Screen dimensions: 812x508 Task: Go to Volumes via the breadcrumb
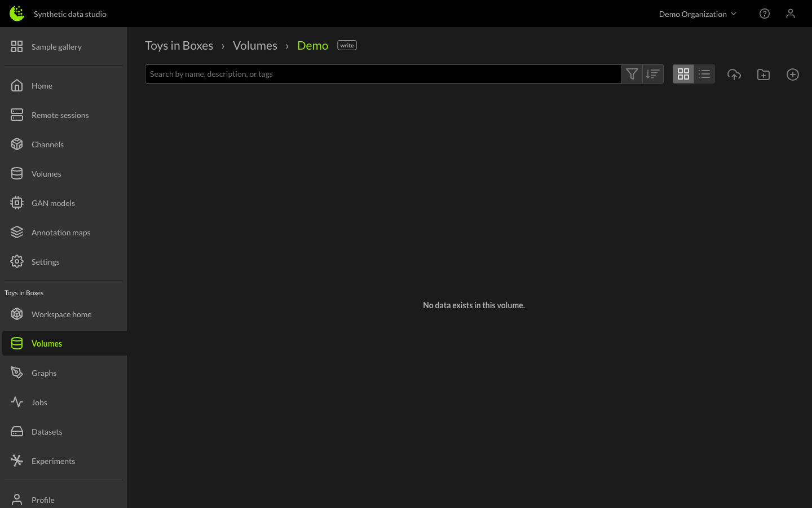(x=254, y=45)
